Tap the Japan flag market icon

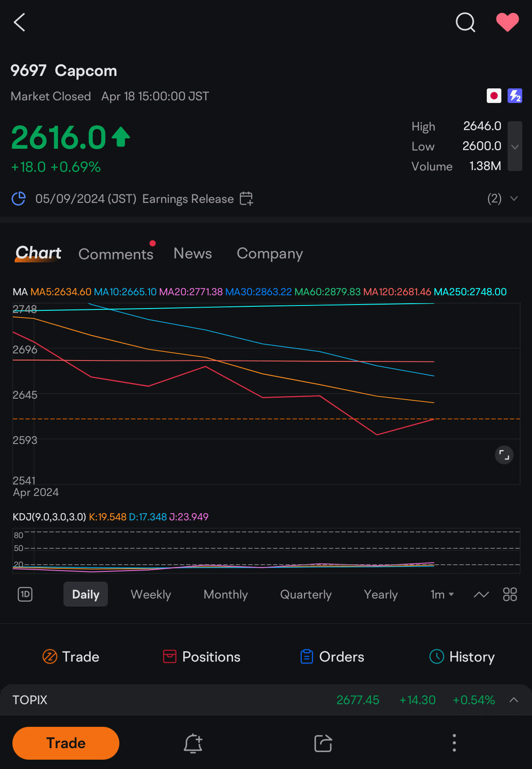[494, 96]
